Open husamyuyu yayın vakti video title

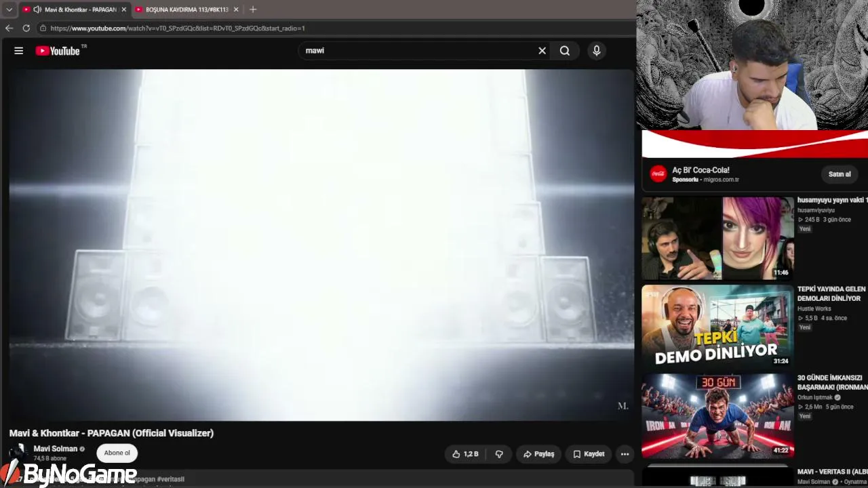click(x=833, y=201)
